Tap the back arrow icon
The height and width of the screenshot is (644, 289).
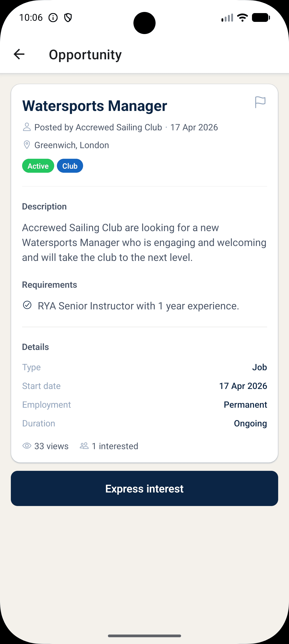19,54
